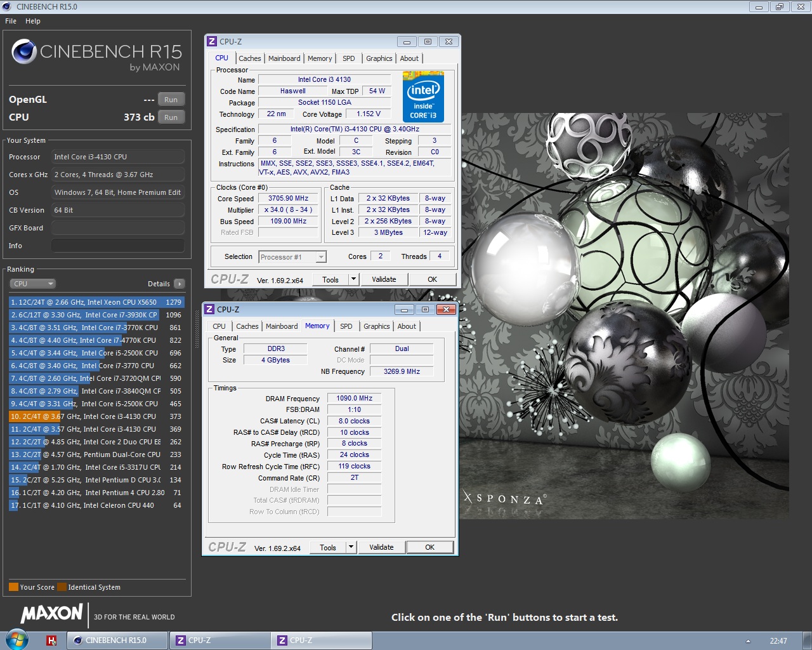812x650 pixels.
Task: Switch to Caches tab in top CPU-Z
Action: (x=250, y=58)
